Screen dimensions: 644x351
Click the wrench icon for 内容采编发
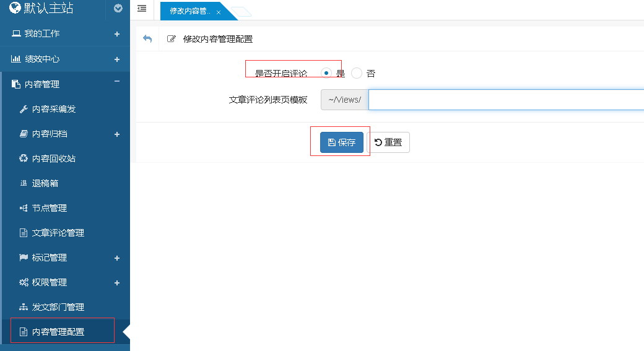point(24,109)
